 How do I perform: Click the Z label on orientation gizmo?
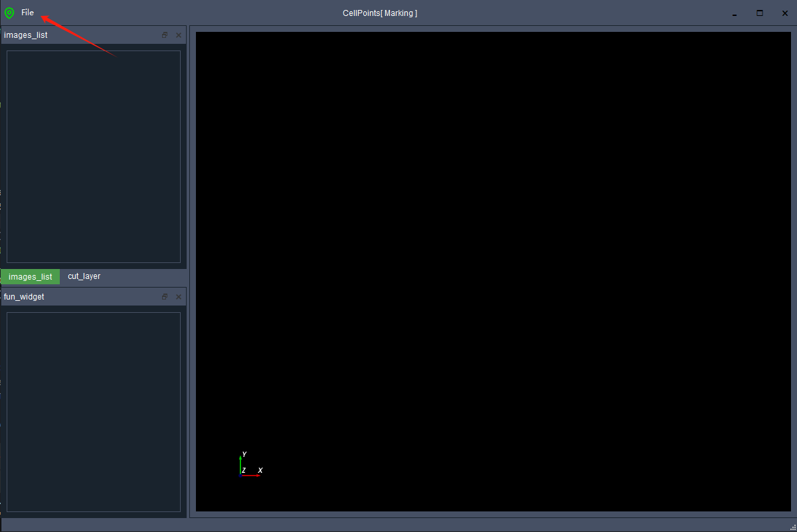pyautogui.click(x=244, y=470)
